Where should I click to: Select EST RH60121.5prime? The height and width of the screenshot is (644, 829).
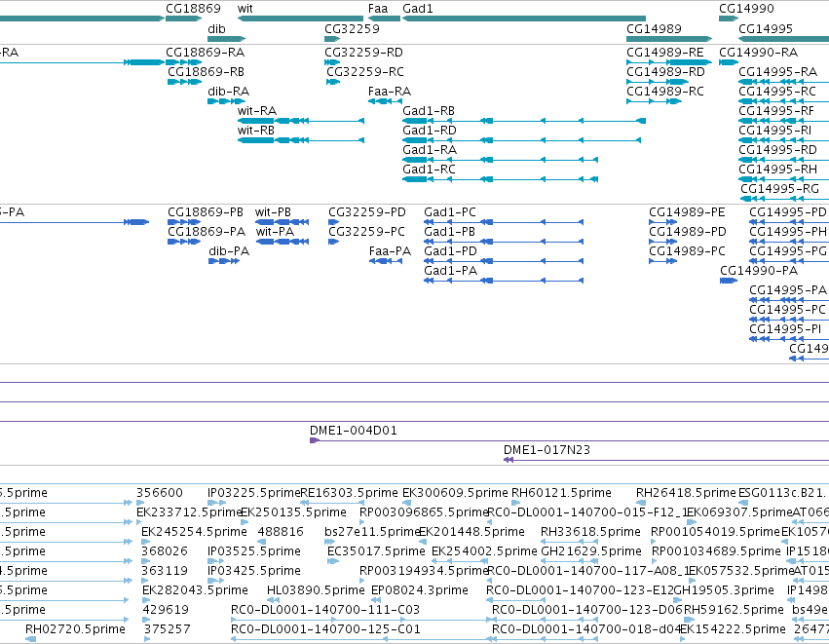click(x=516, y=503)
